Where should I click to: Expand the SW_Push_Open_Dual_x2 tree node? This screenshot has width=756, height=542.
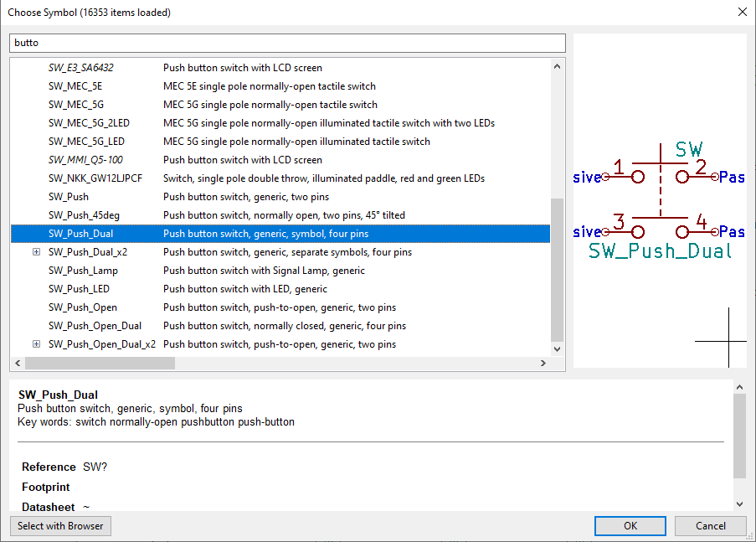[x=36, y=344]
